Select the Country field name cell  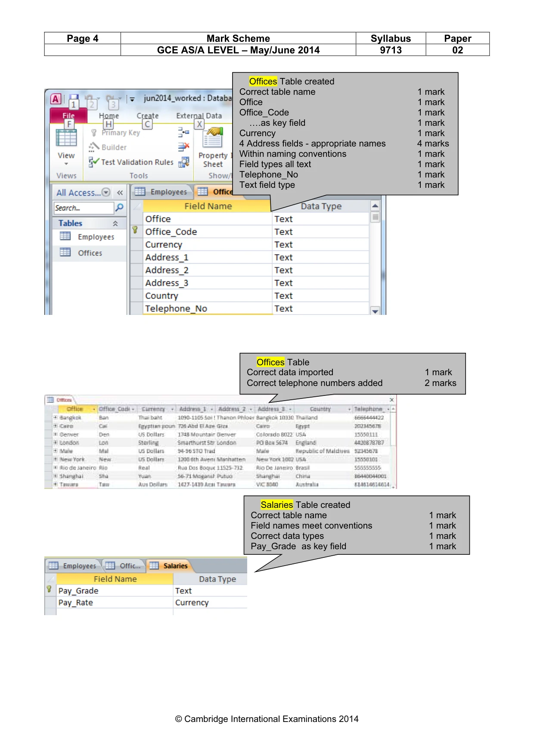[208, 296]
